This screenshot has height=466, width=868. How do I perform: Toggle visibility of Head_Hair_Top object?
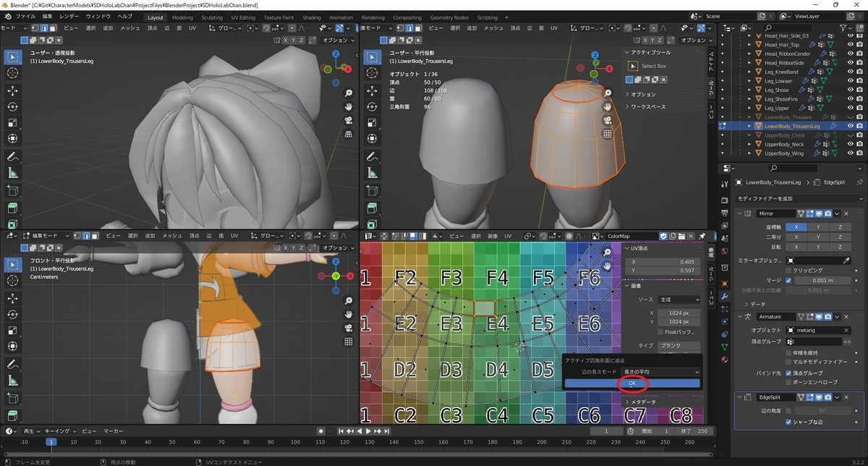coord(851,45)
